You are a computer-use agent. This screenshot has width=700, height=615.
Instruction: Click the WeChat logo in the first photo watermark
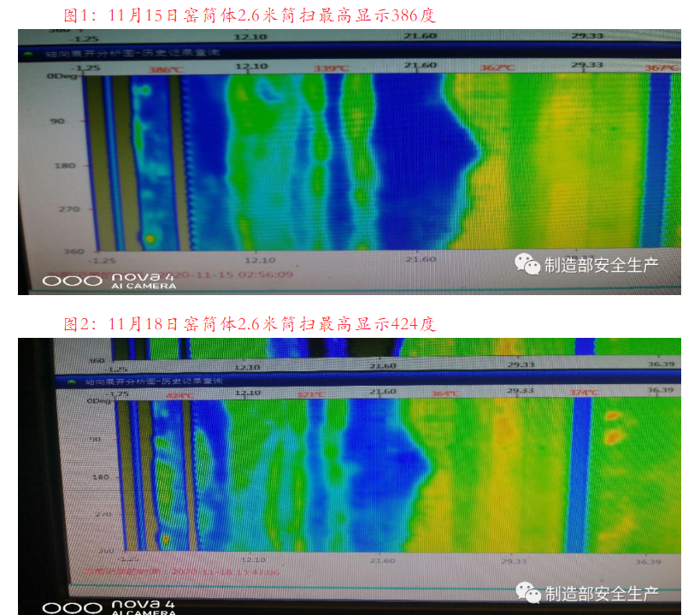[x=526, y=263]
